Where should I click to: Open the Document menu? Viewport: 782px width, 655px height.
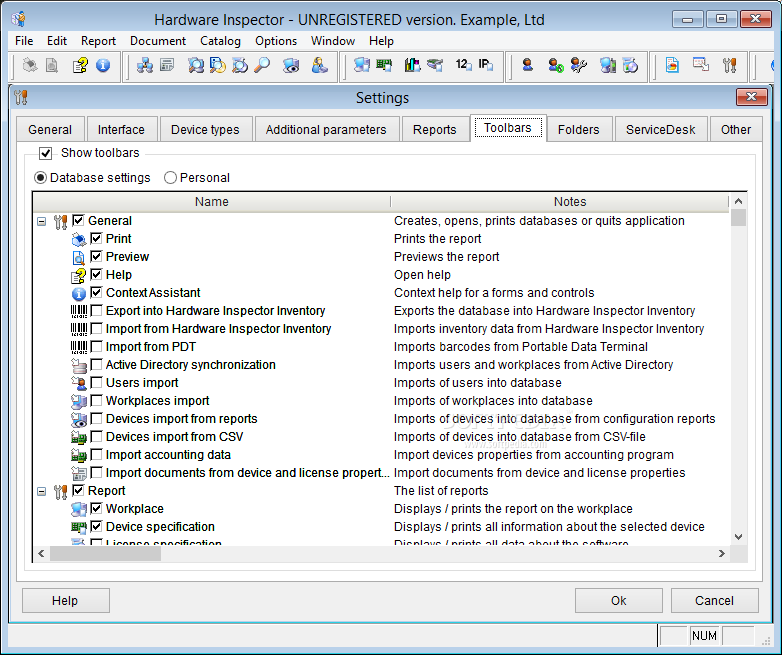[158, 41]
